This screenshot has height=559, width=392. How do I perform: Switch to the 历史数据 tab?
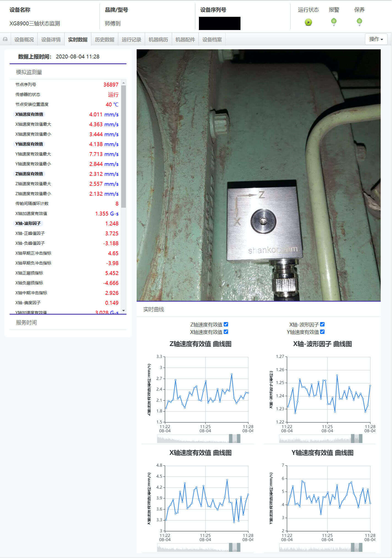[105, 40]
